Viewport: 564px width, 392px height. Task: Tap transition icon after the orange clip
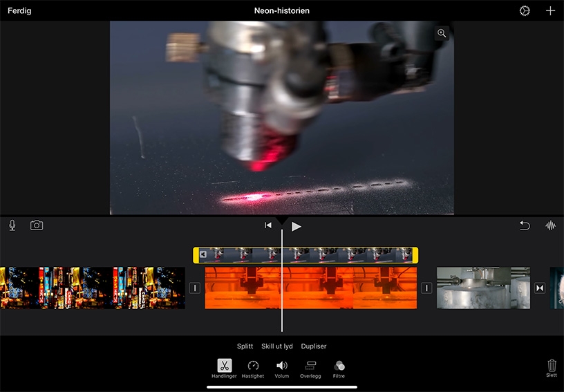(x=426, y=288)
